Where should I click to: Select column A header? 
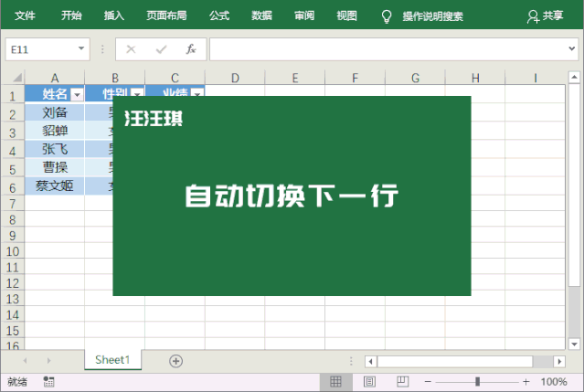click(x=55, y=78)
